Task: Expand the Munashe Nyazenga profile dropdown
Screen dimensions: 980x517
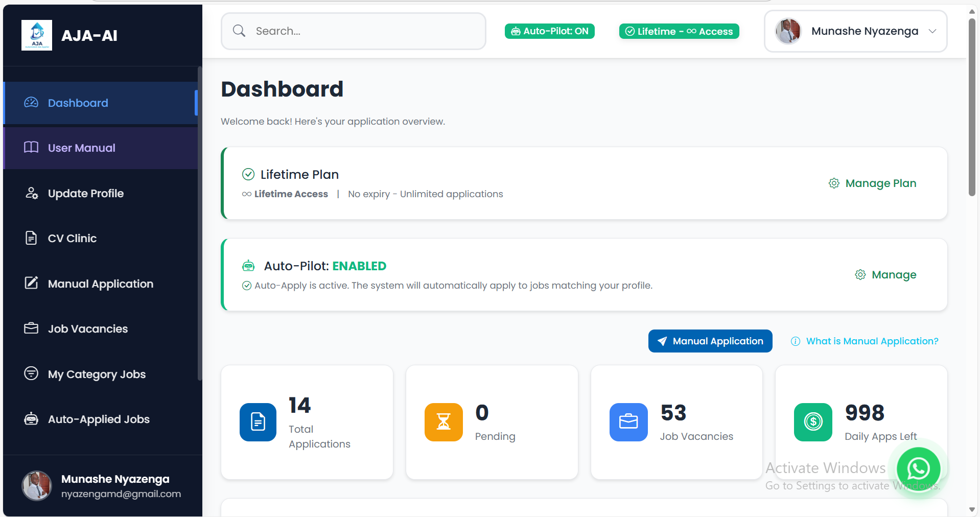Action: tap(932, 31)
